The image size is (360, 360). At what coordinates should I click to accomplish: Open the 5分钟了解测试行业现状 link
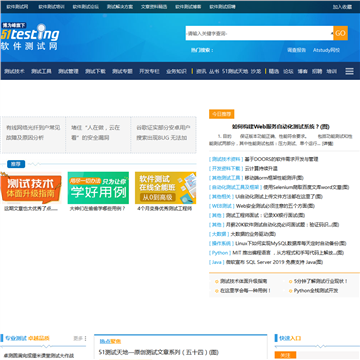[x=321, y=281]
